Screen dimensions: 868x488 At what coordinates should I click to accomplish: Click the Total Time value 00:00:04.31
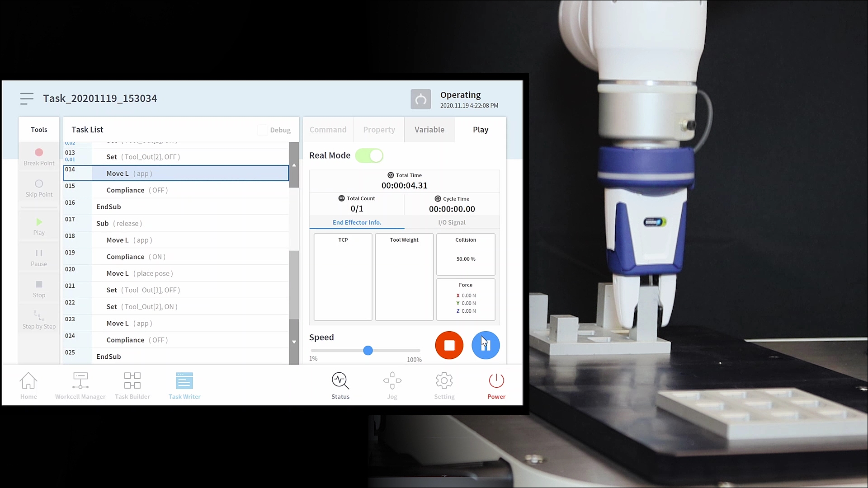pos(405,186)
